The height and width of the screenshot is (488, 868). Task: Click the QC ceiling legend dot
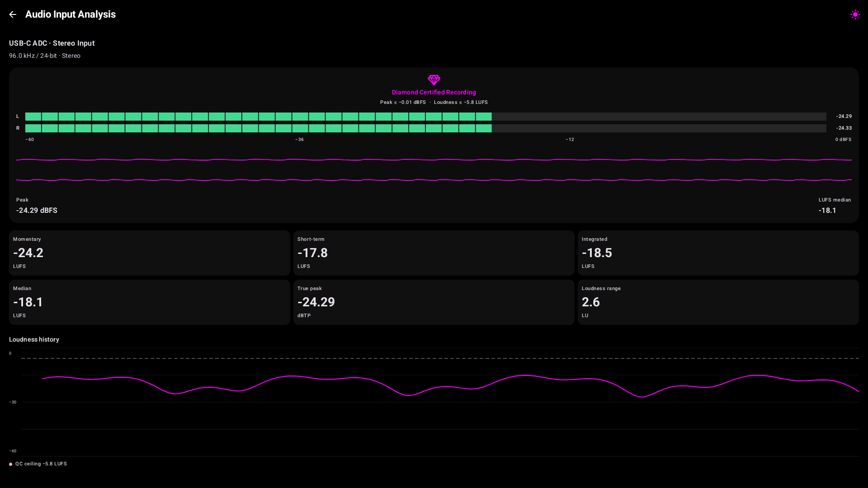pyautogui.click(x=11, y=464)
